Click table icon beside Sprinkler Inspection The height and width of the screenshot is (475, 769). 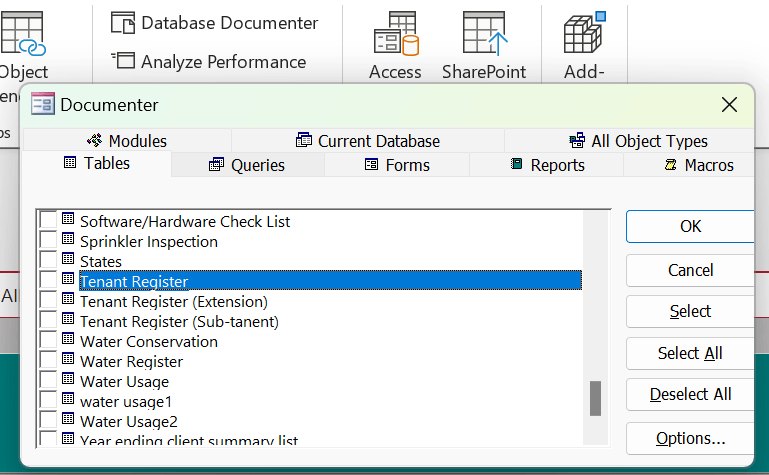tap(68, 239)
